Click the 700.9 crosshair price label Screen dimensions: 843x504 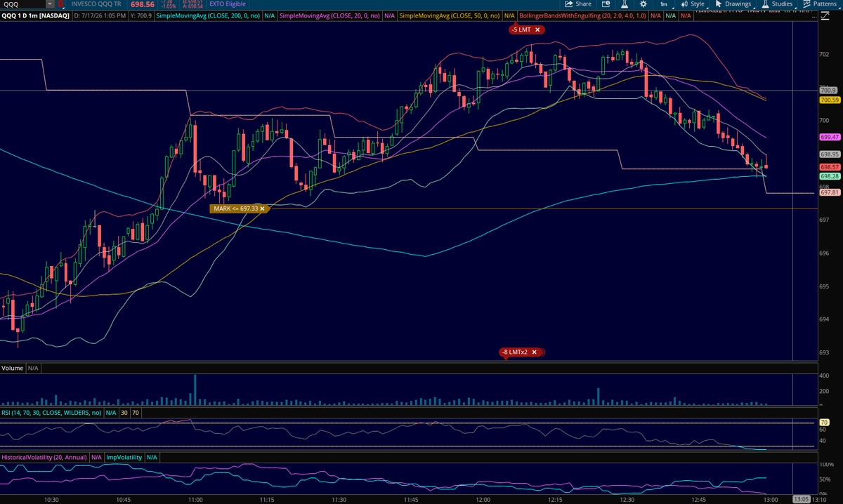pos(829,90)
